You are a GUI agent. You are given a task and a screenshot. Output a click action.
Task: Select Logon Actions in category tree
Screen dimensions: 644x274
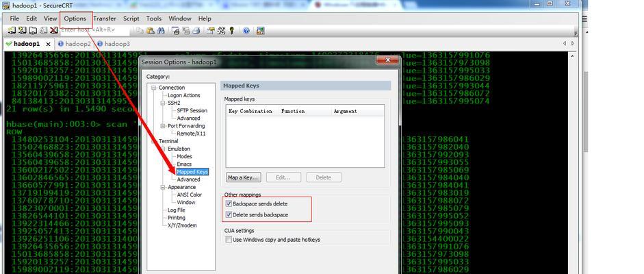pos(184,95)
